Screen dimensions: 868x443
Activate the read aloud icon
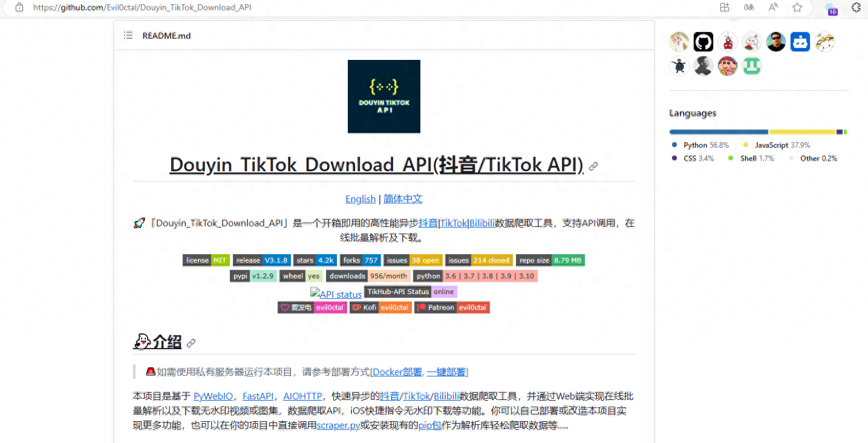click(773, 7)
